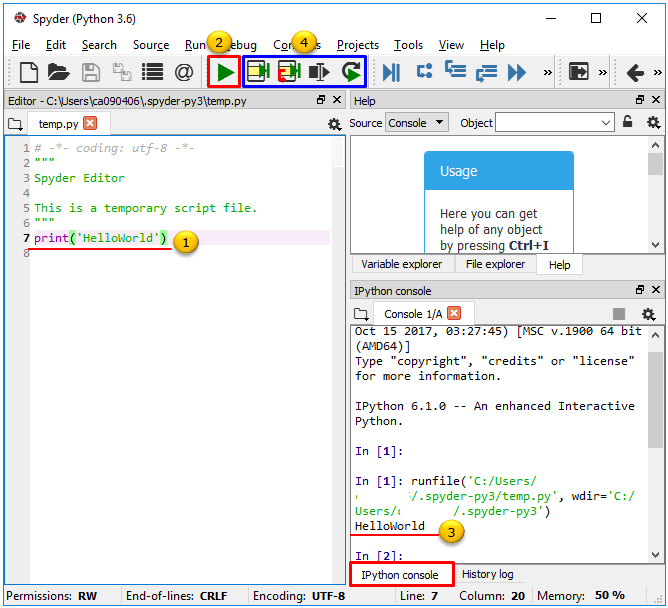Select the Help pane tab
The image size is (668, 608).
(559, 265)
